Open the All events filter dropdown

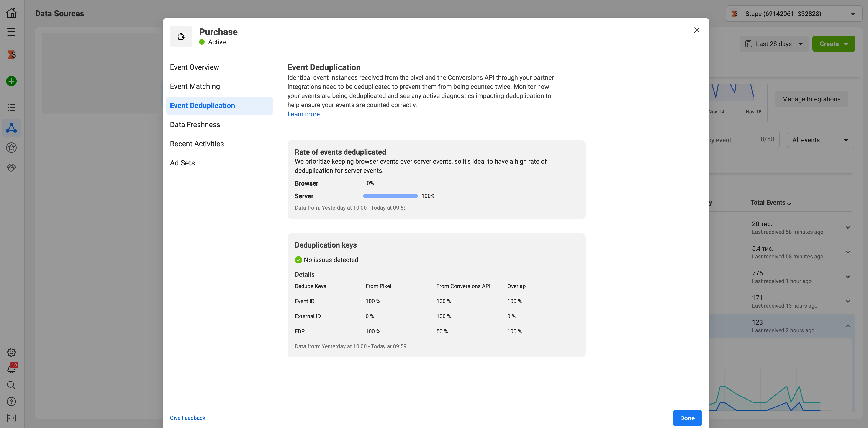(x=820, y=140)
